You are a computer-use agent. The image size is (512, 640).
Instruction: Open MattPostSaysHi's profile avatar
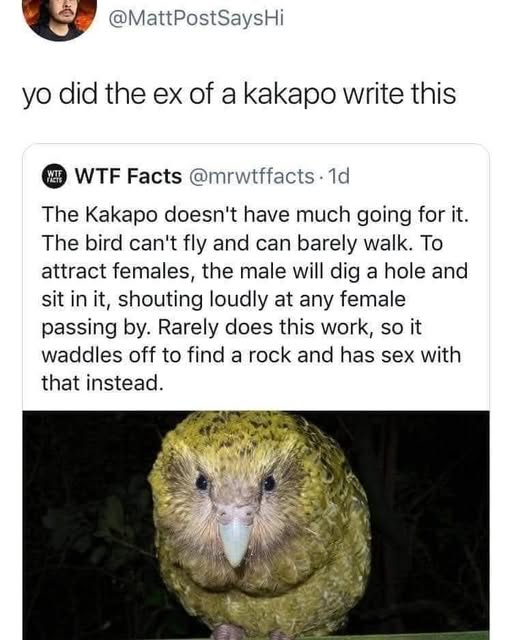pos(60,17)
